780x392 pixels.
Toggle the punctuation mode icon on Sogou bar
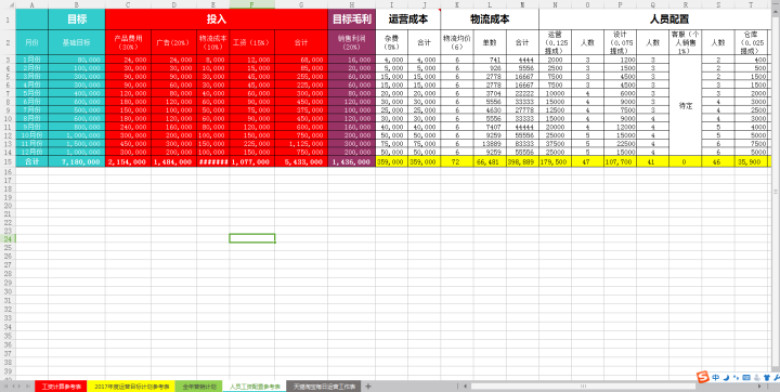tap(736, 378)
